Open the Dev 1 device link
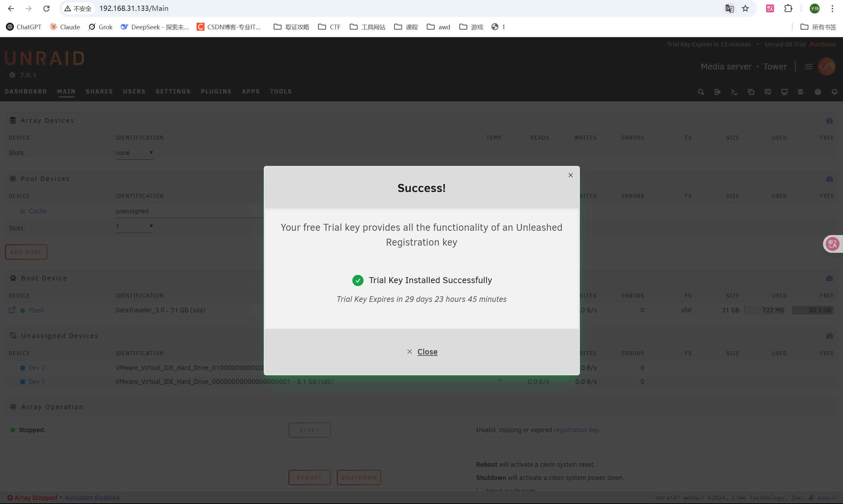The width and height of the screenshot is (843, 504). tap(37, 382)
